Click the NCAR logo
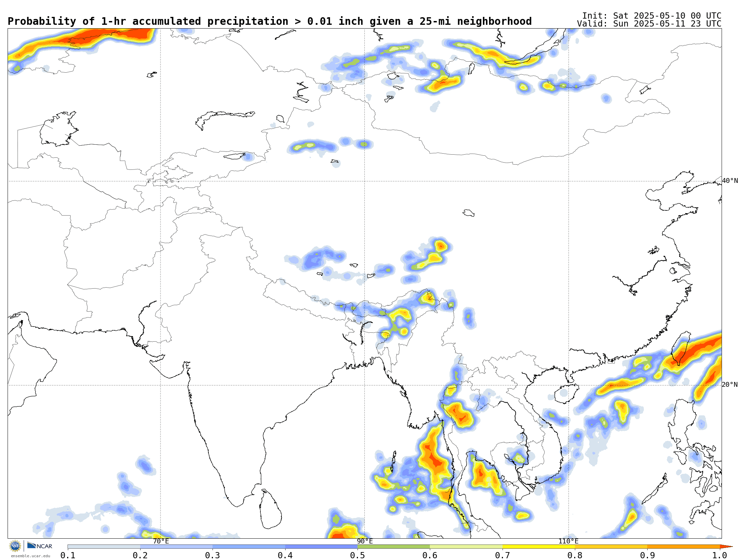The height and width of the screenshot is (560, 744). (40, 546)
